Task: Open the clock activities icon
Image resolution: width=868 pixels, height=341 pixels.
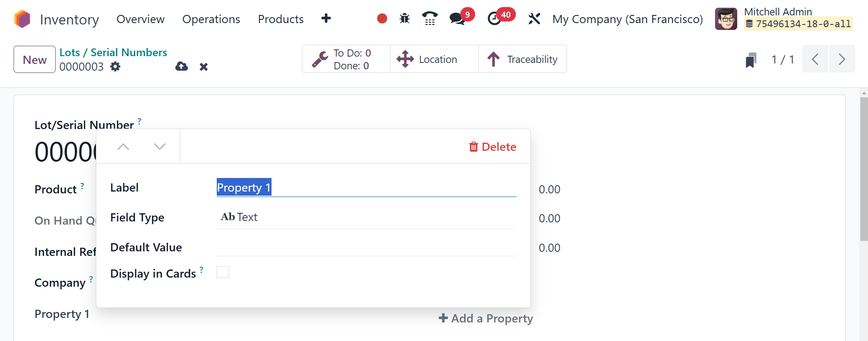Action: [494, 19]
